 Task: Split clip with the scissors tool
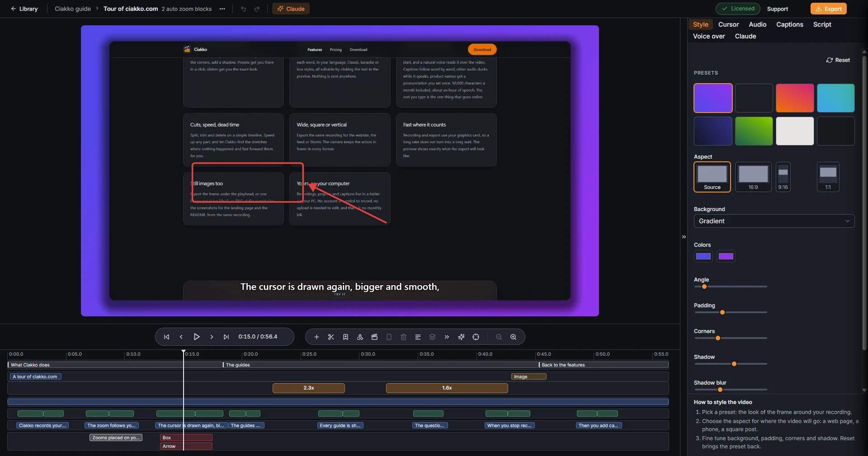tap(331, 337)
